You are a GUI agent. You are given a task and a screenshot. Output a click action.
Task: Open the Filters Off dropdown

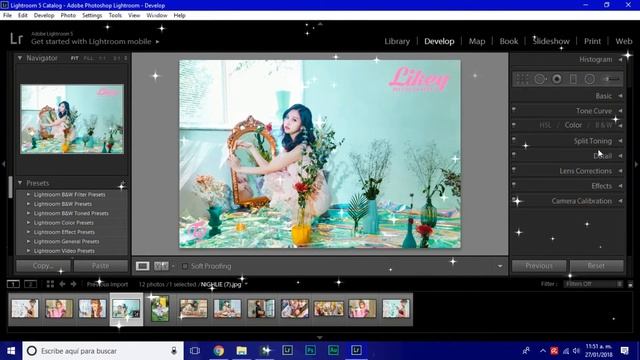point(593,284)
